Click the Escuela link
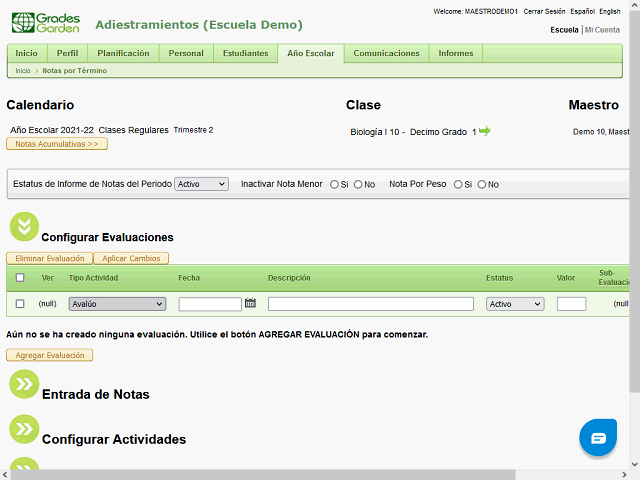Viewport: 640px width, 480px height. [564, 30]
